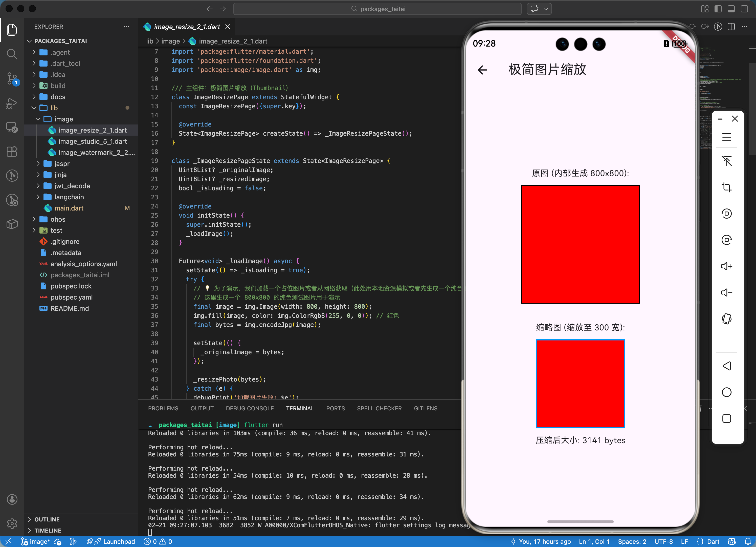
Task: Switch to the PROBLEMS tab
Action: (163, 409)
